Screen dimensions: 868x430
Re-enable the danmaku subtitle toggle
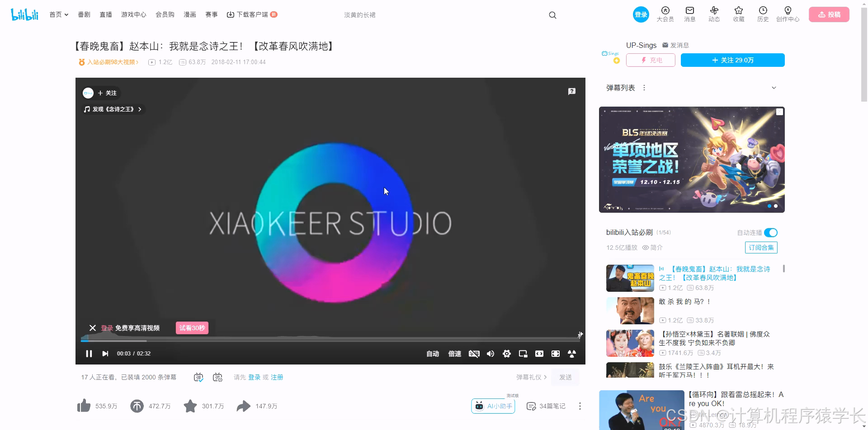point(474,354)
